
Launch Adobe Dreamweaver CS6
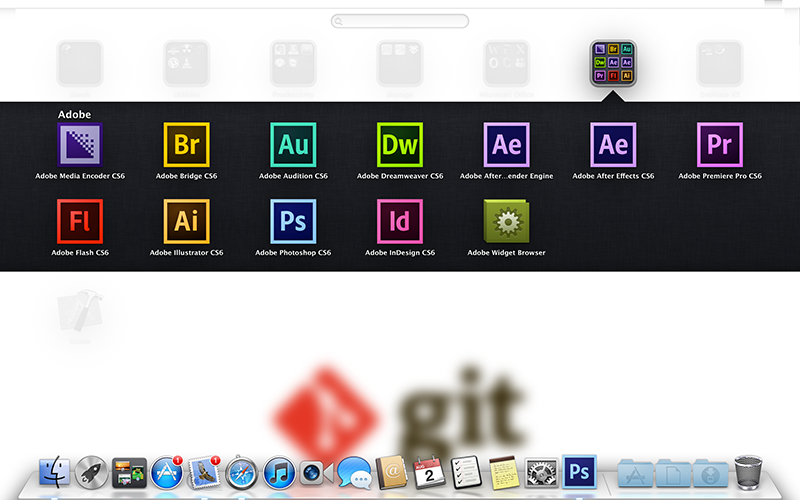click(x=399, y=145)
